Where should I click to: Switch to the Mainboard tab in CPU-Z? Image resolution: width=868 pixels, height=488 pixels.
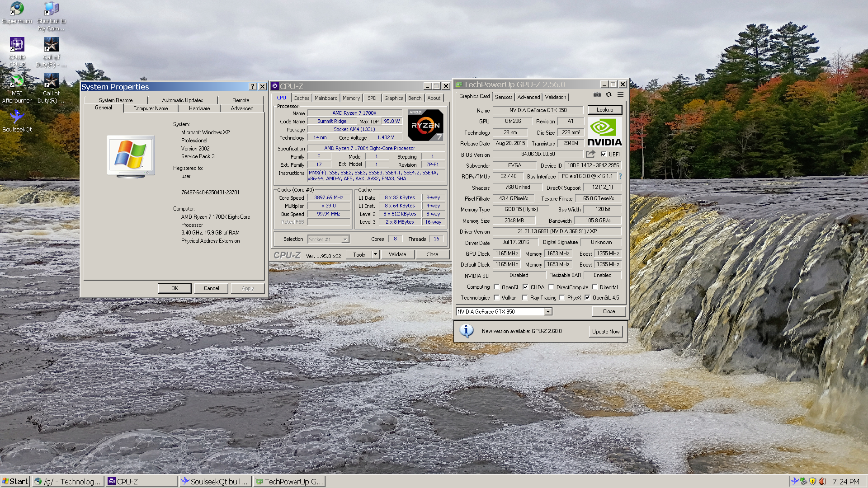click(326, 98)
